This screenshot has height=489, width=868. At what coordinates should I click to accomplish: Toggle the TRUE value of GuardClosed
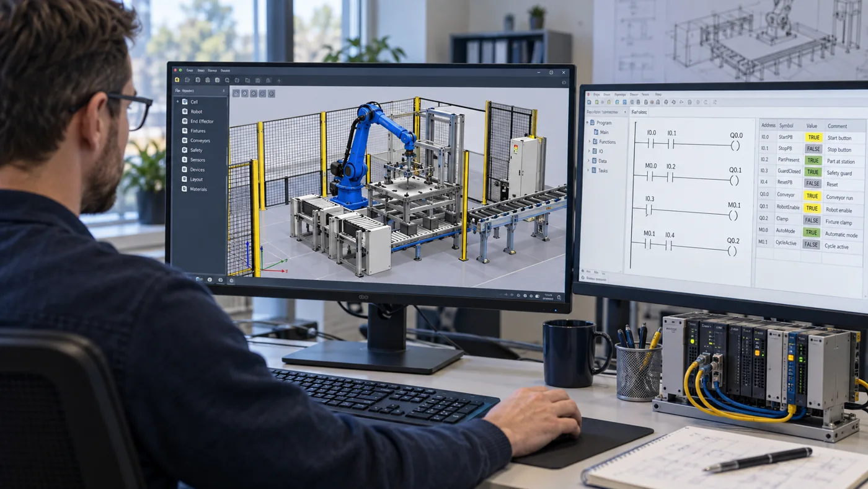tap(813, 172)
